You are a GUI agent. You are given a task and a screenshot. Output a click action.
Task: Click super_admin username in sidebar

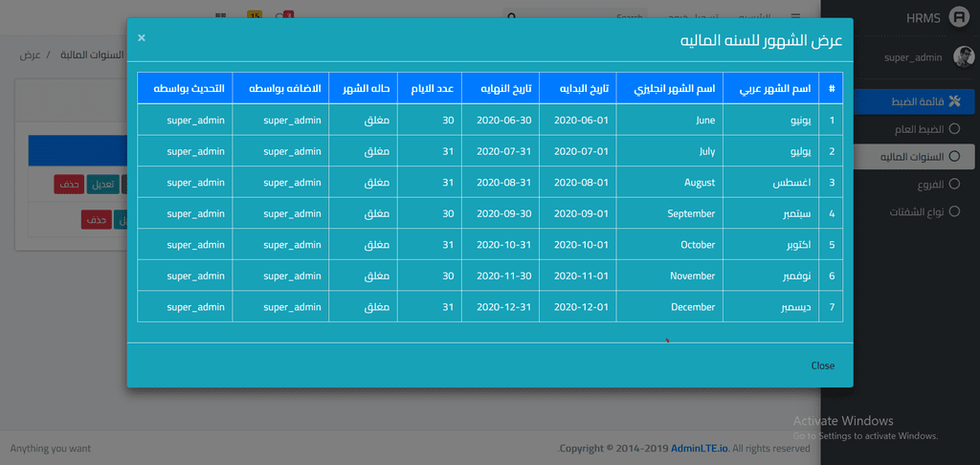point(912,56)
